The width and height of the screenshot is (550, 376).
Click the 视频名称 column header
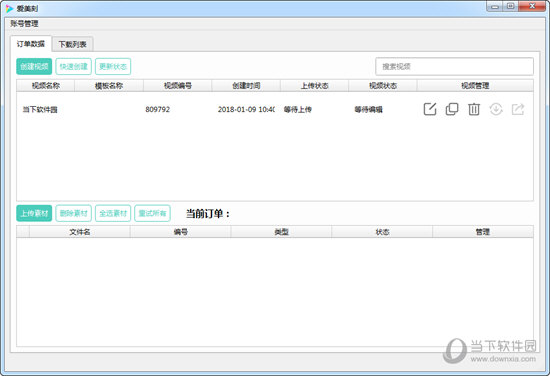[x=46, y=86]
